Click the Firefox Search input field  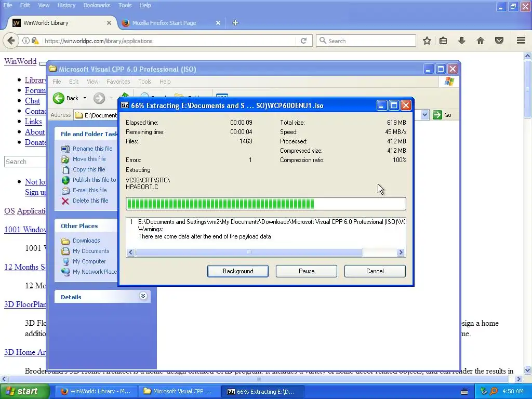pos(366,41)
